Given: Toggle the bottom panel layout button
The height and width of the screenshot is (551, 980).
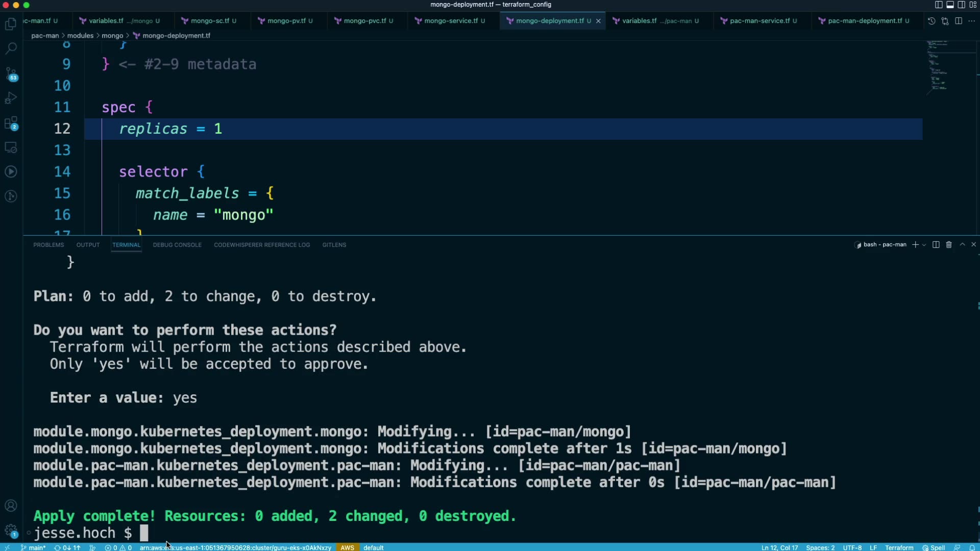Looking at the screenshot, I should click(950, 5).
